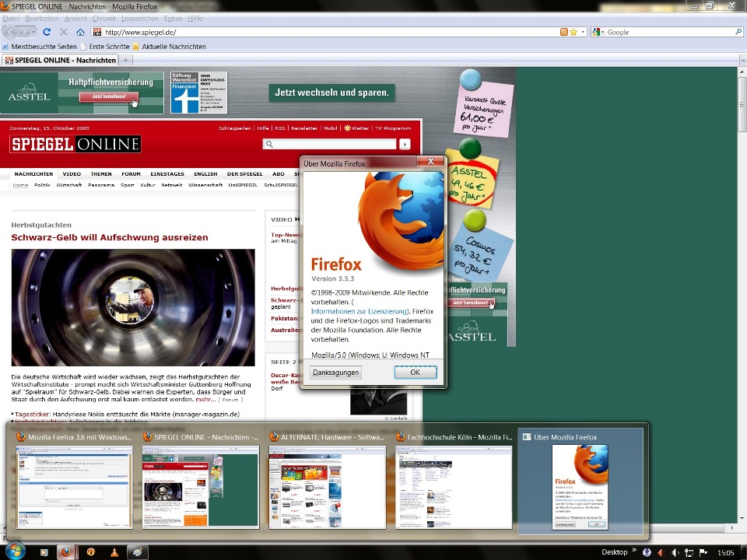Screen dimensions: 747x560
Task: Click the article main photo of worker
Action: (x=133, y=308)
